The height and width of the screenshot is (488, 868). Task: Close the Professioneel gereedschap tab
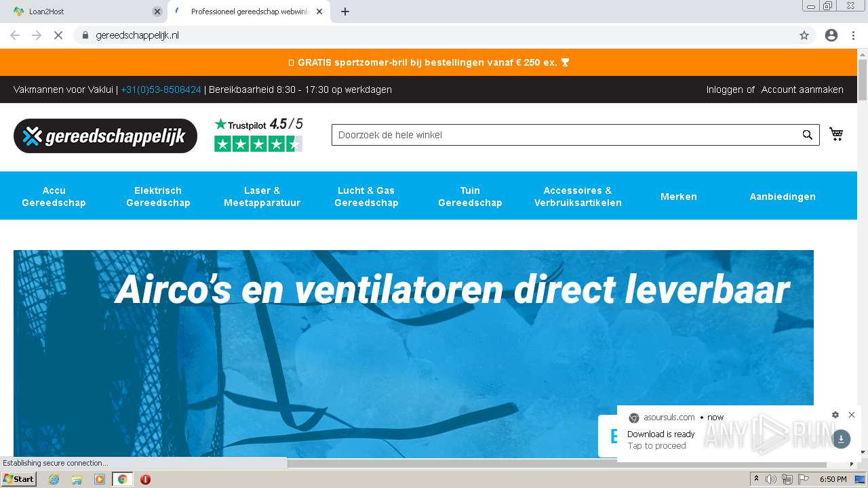tap(319, 12)
